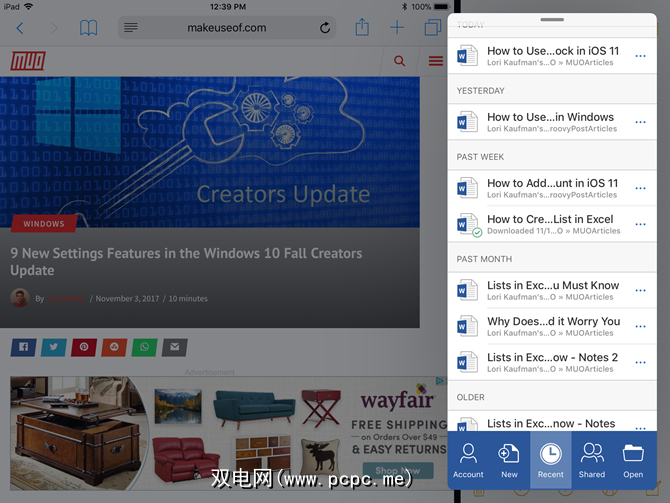This screenshot has width=670, height=503.
Task: Open the MUO site search magnifier
Action: tap(400, 61)
